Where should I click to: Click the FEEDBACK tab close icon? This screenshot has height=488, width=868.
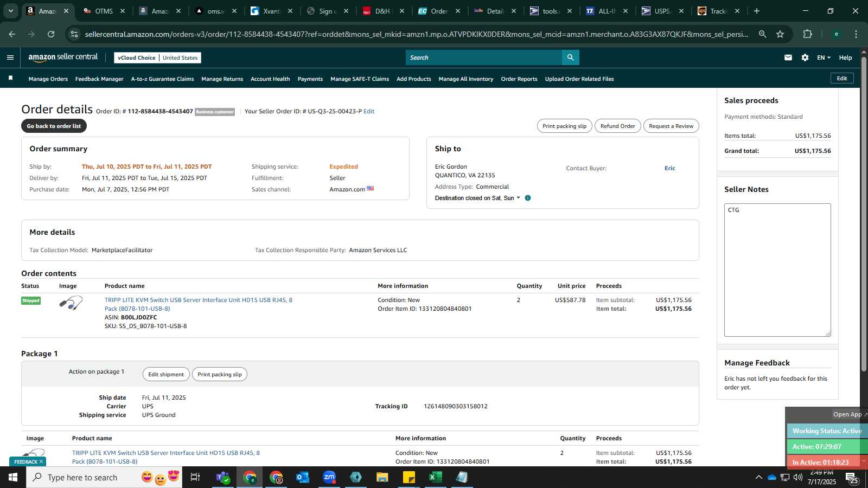(x=41, y=462)
